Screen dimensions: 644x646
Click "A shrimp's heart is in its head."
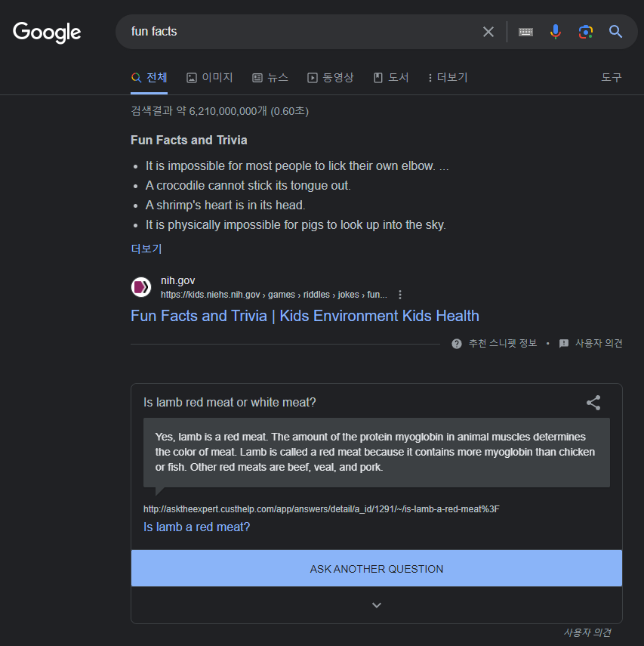point(225,206)
